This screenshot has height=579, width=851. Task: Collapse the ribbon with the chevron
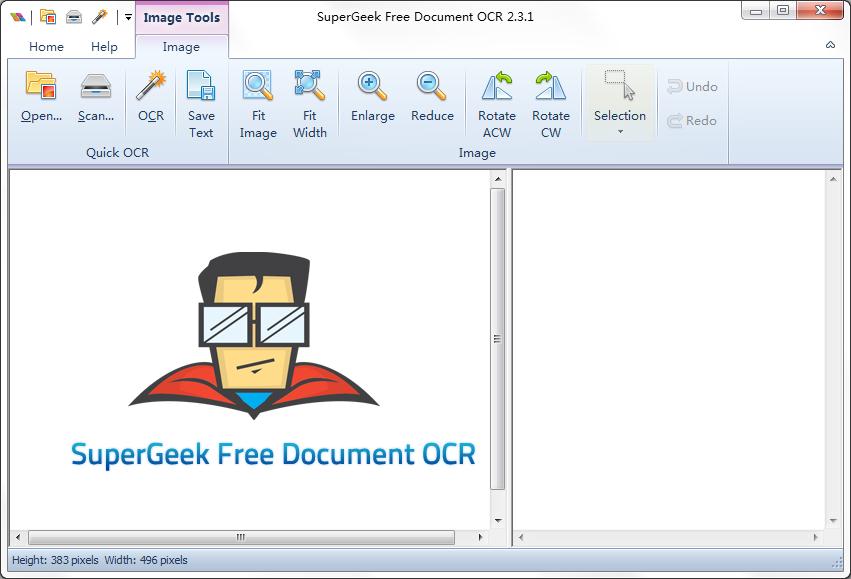pyautogui.click(x=830, y=45)
